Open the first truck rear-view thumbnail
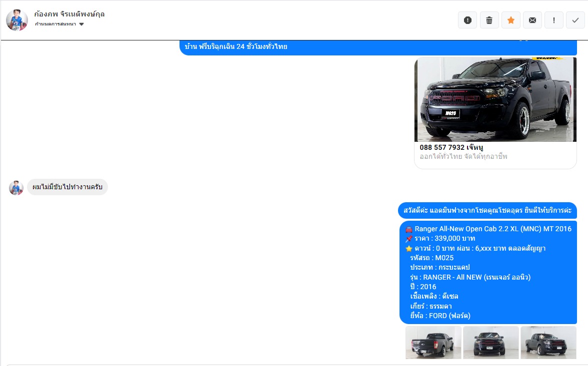Screen dimensions: 588x366 433,343
